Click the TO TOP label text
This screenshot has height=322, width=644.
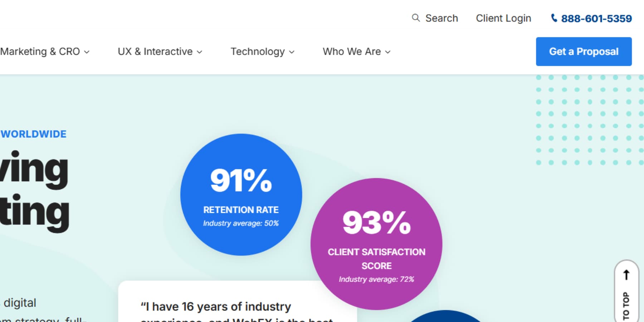click(x=626, y=306)
